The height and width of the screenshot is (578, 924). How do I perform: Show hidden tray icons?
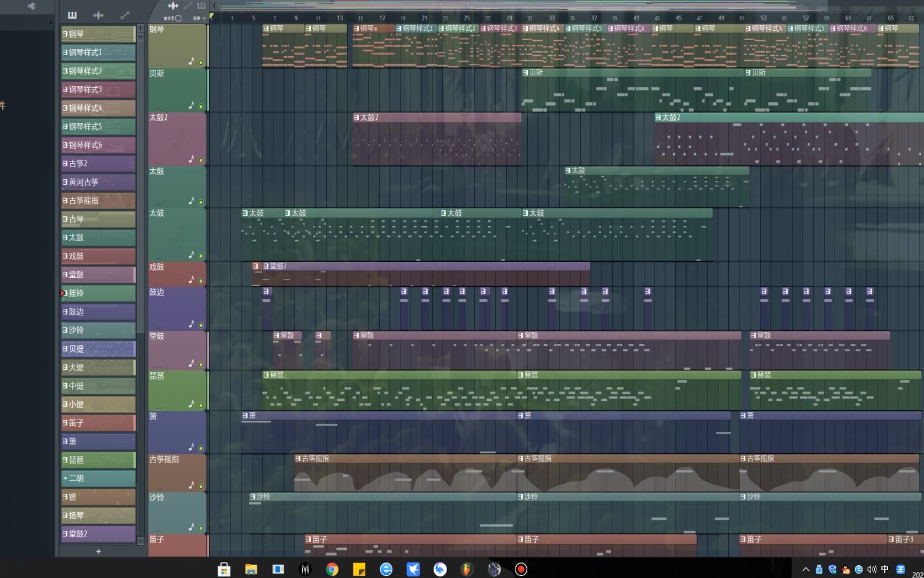(x=806, y=569)
